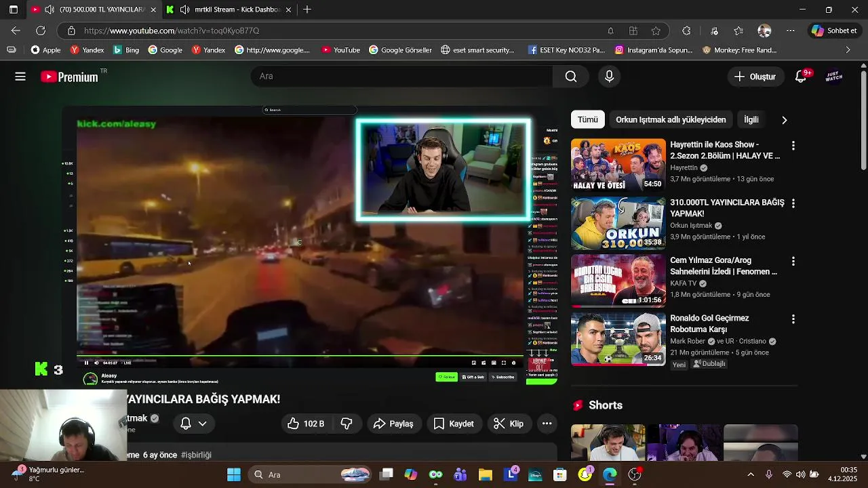Screen dimensions: 868x488
Task: Open split screen app icon in address bar
Action: [x=633, y=30]
